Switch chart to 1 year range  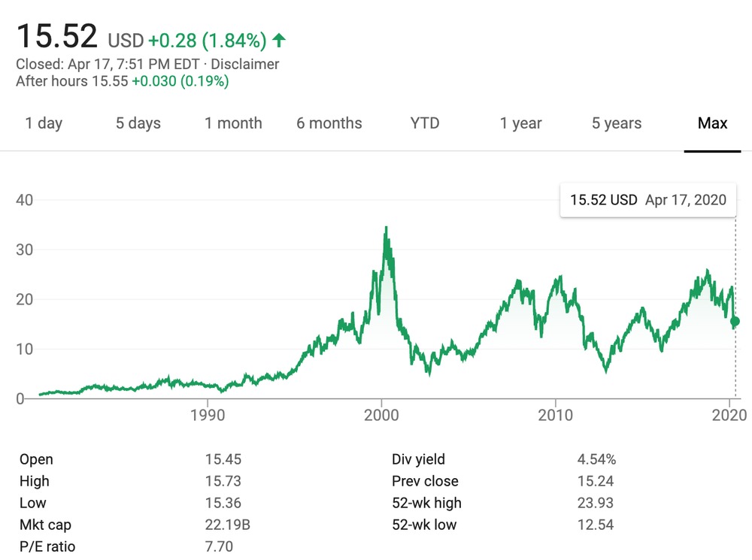click(x=520, y=123)
